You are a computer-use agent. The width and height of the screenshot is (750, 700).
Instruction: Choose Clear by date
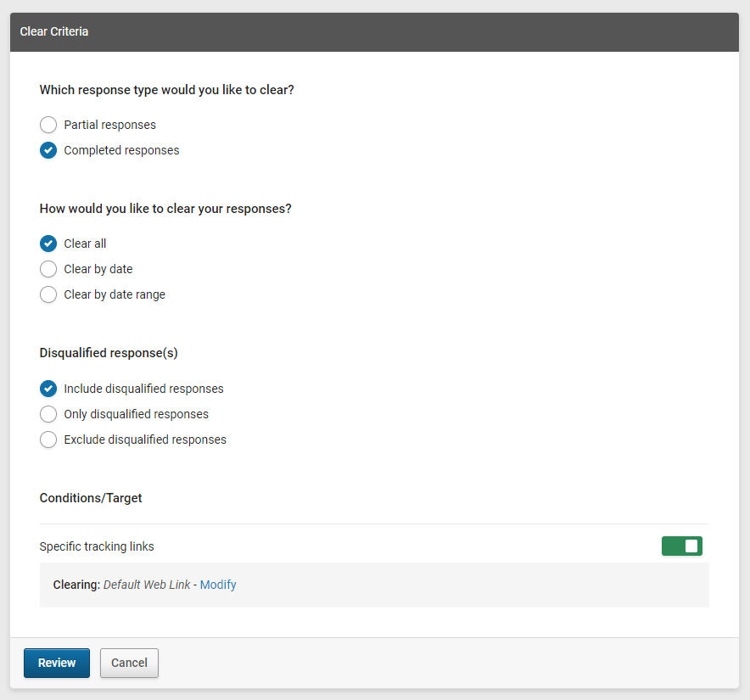tap(48, 269)
